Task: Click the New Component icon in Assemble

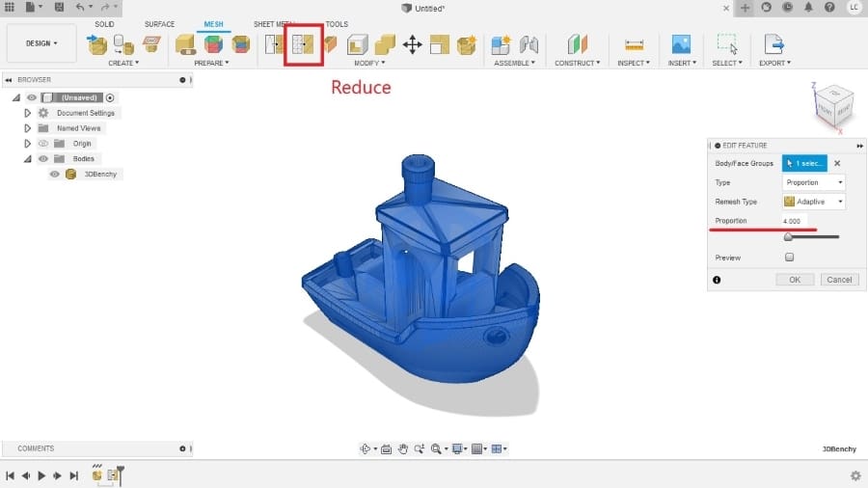Action: 501,44
